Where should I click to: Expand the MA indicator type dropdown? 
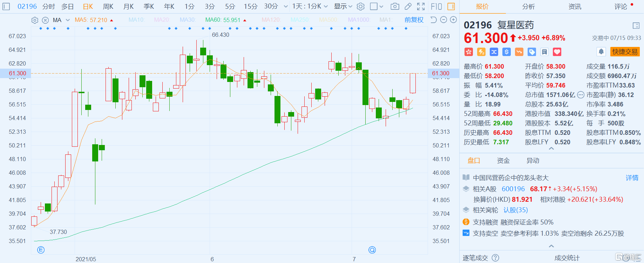pyautogui.click(x=68, y=20)
